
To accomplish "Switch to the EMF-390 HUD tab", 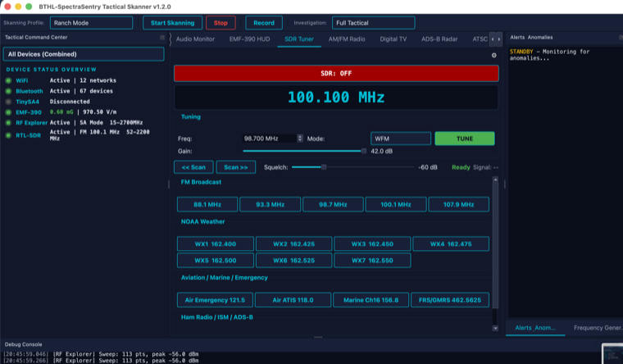I will [249, 39].
